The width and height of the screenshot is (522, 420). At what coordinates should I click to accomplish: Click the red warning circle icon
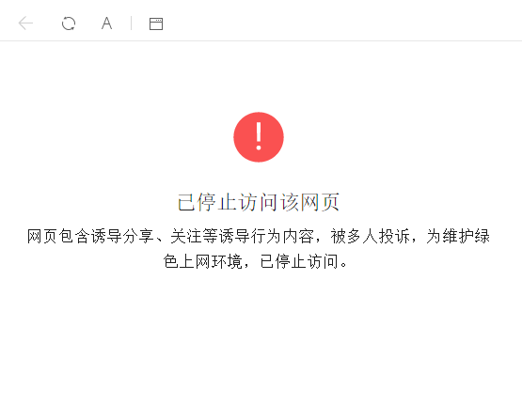pyautogui.click(x=259, y=137)
